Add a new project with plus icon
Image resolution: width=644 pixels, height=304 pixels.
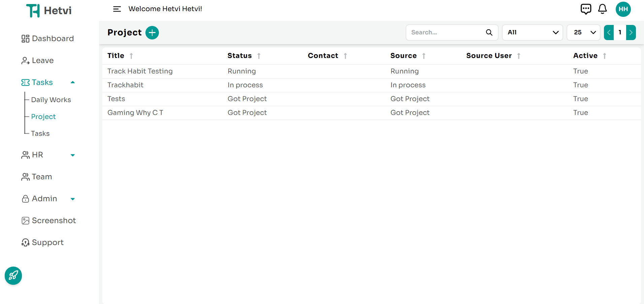[152, 33]
